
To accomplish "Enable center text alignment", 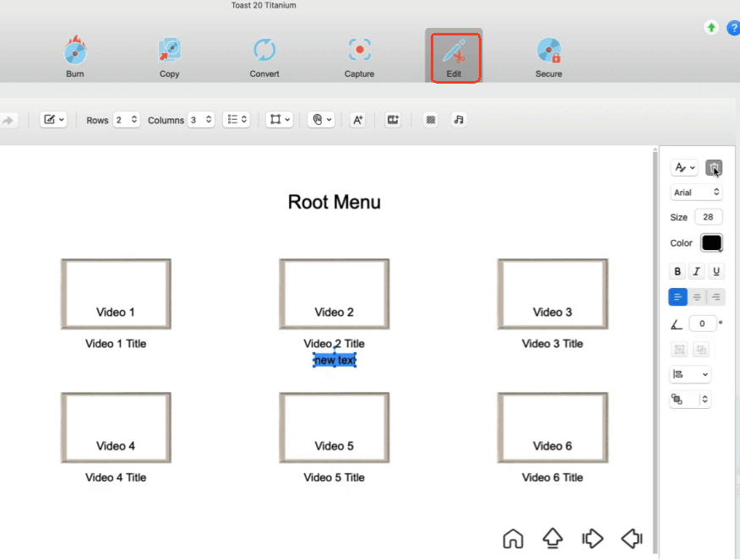I will click(697, 296).
